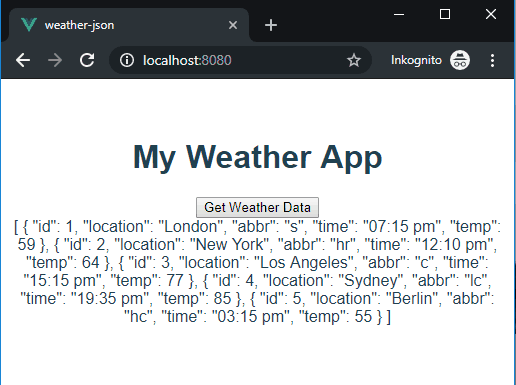Click the "London" value in the JSON output
The width and height of the screenshot is (516, 385).
[x=191, y=227]
